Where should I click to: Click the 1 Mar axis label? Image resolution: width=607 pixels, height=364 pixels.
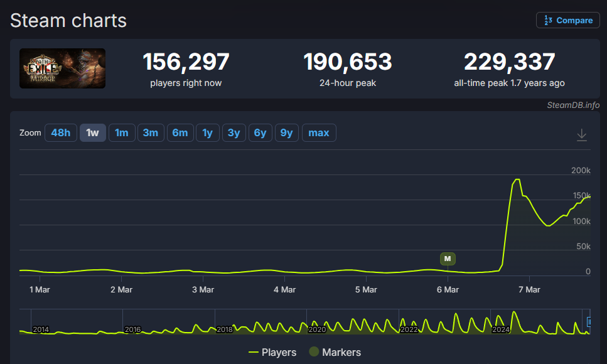pyautogui.click(x=40, y=290)
